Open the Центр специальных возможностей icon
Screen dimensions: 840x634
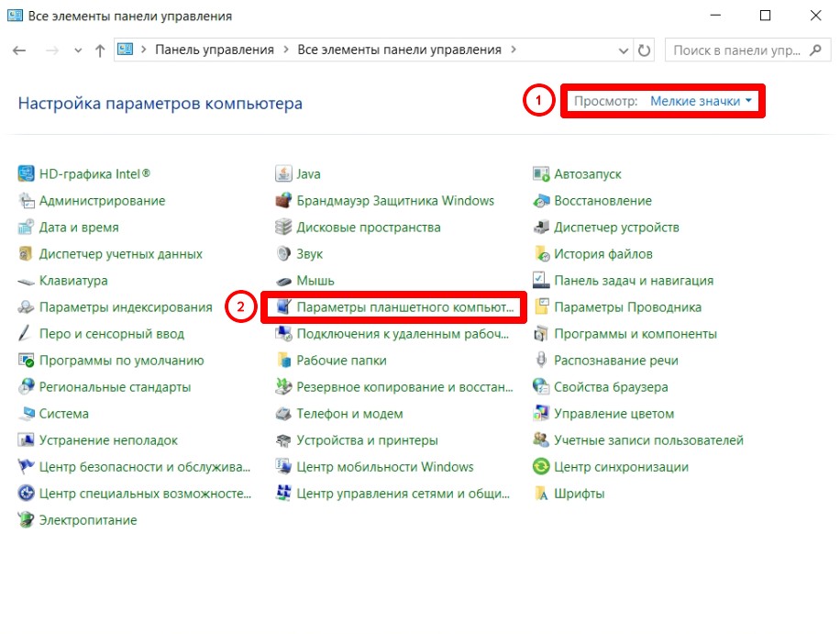(26, 493)
